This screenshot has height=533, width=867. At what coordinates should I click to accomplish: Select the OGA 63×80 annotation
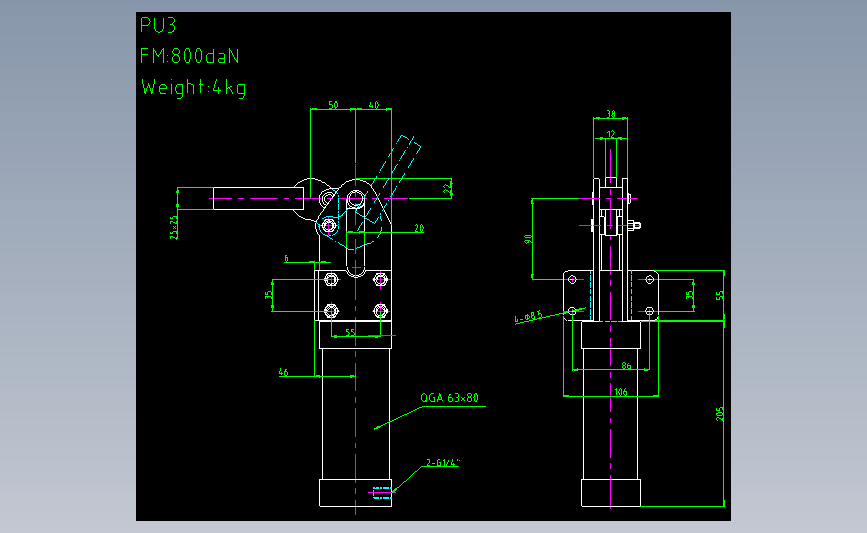click(x=450, y=398)
